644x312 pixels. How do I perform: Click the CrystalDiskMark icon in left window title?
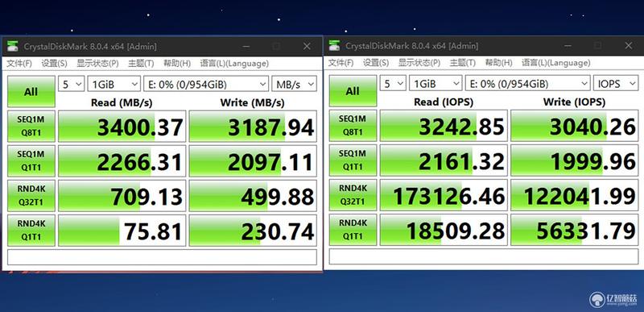tap(12, 46)
